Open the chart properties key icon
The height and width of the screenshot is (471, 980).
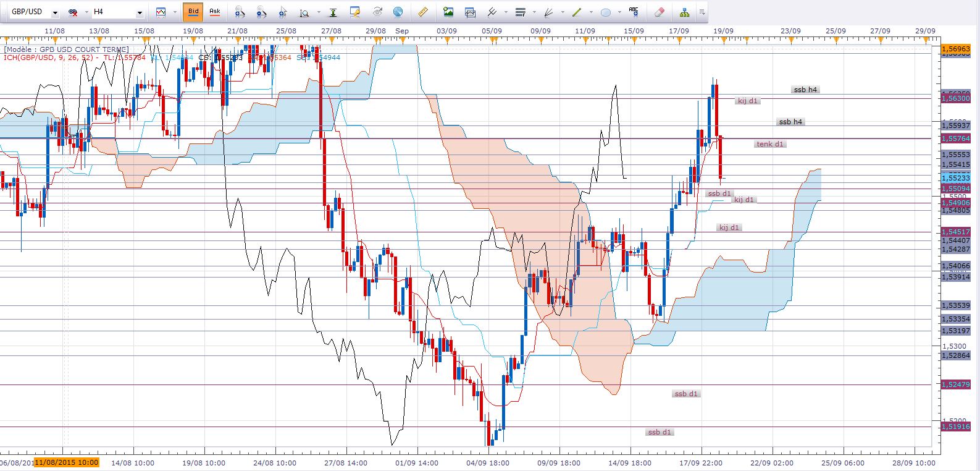[354, 12]
